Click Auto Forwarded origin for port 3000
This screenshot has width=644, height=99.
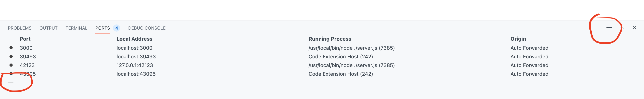529,48
